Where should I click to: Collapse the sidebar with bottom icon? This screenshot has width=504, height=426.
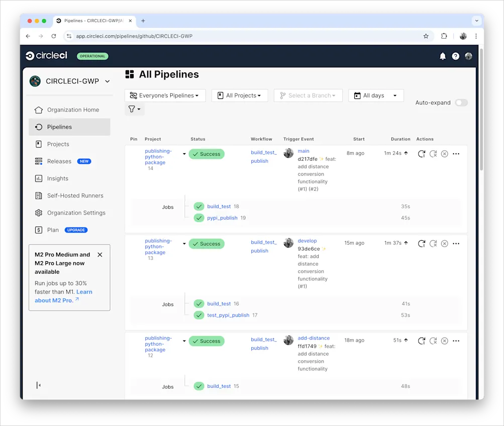[39, 385]
